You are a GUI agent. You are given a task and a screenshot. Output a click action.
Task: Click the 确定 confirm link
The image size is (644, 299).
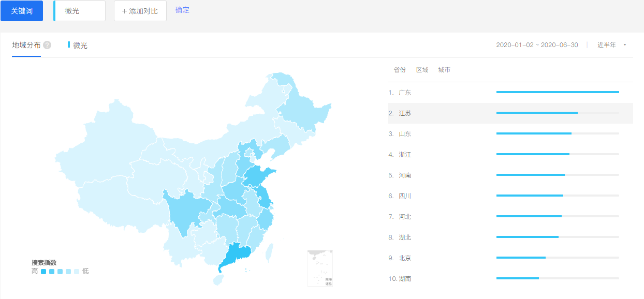point(182,10)
